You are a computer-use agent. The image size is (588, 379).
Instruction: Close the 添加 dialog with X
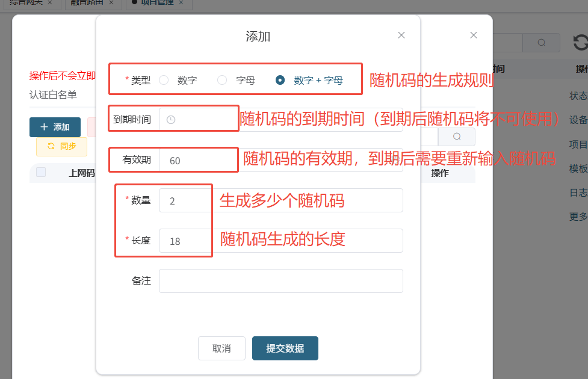(401, 35)
